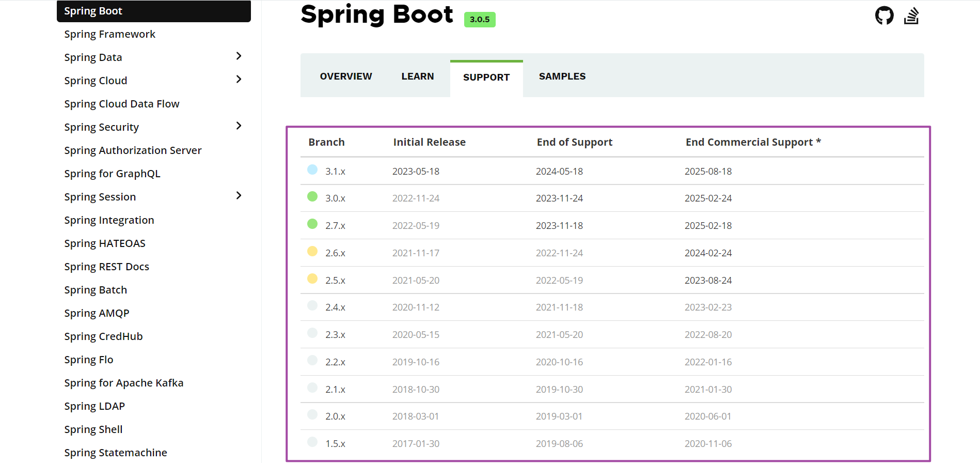
Task: Click the green status dot for 2.7.x
Action: pyautogui.click(x=312, y=224)
